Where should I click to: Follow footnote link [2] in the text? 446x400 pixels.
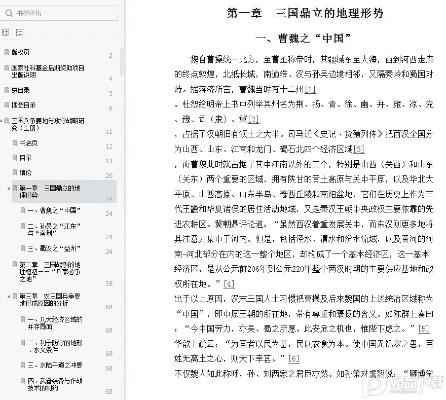click(x=254, y=119)
